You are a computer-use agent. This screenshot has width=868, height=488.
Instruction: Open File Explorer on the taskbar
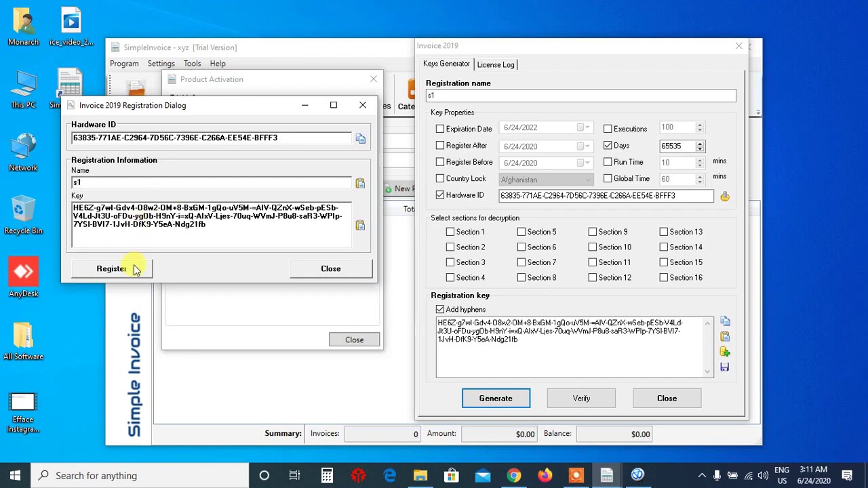point(420,475)
